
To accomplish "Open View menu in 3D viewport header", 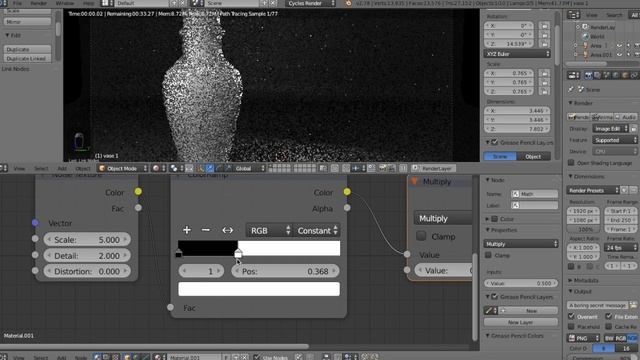I will [x=19, y=168].
